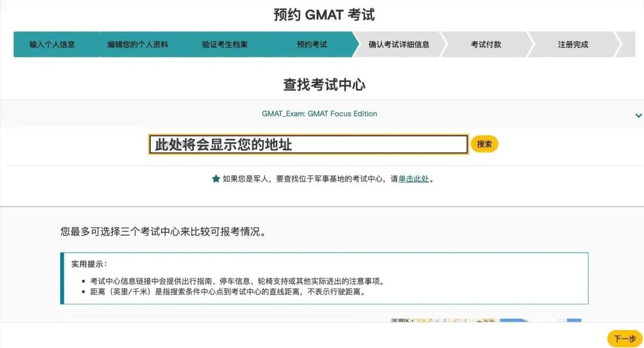The image size is (644, 348).
Task: Select the 注册完成 step
Action: 572,44
